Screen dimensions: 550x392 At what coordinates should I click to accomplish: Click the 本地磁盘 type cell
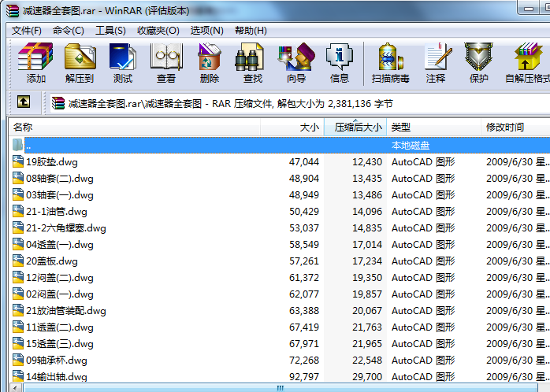(411, 145)
